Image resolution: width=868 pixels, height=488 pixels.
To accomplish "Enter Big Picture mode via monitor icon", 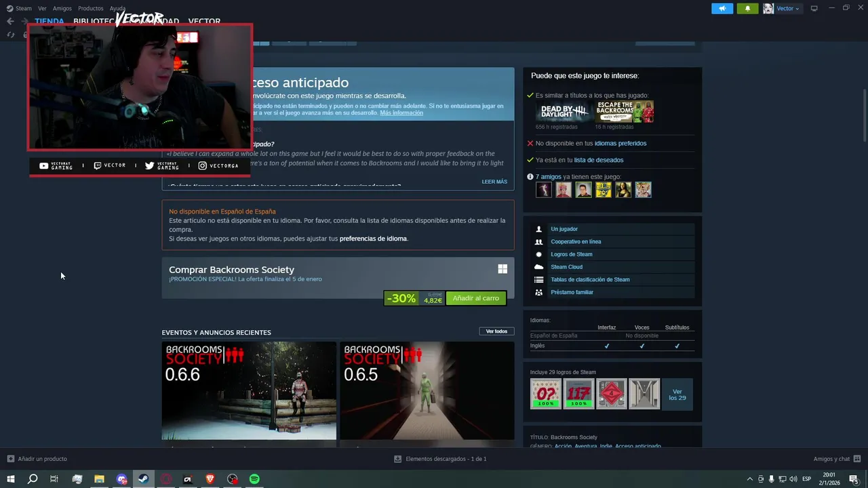I will coord(814,8).
